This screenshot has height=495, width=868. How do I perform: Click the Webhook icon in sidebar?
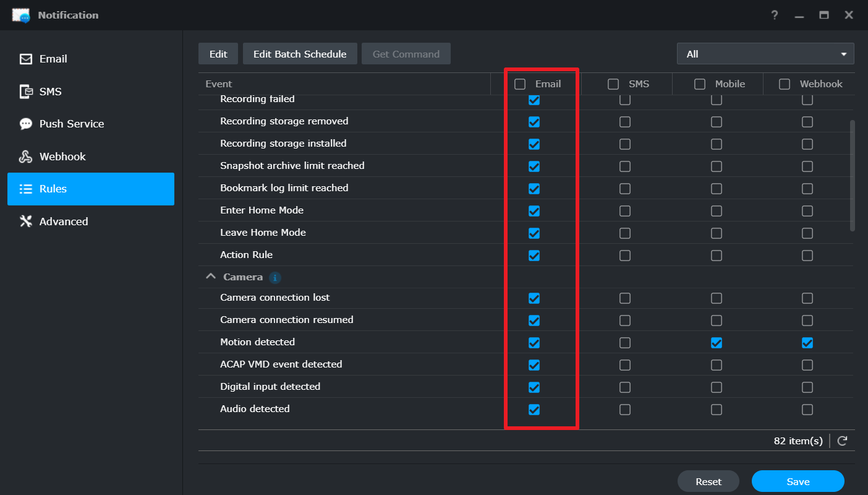pos(25,157)
